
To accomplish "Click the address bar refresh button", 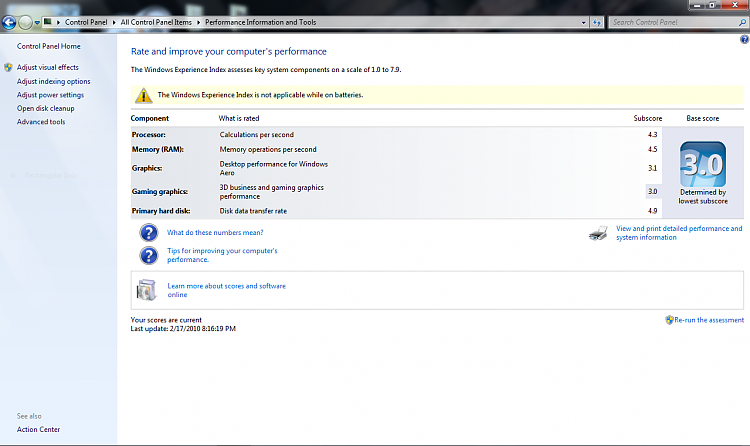I will [597, 22].
